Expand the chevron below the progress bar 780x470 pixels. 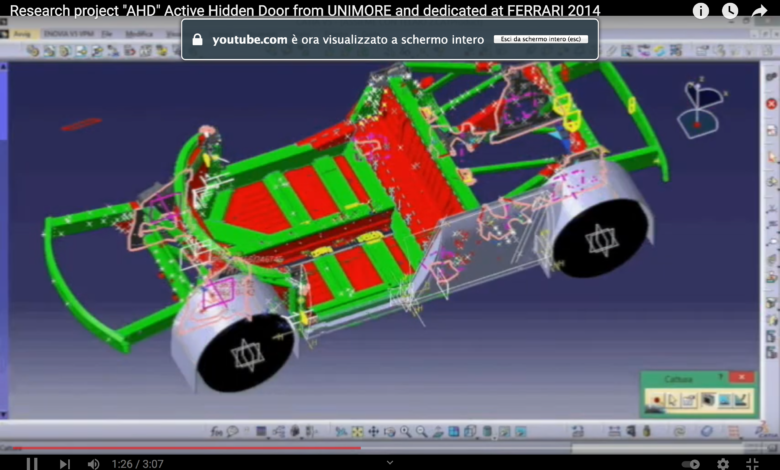click(390, 463)
